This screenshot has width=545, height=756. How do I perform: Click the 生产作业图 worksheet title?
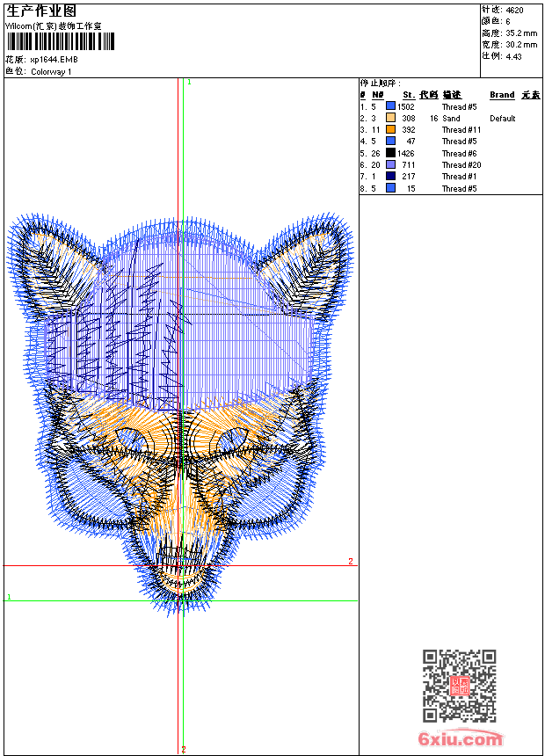40,11
